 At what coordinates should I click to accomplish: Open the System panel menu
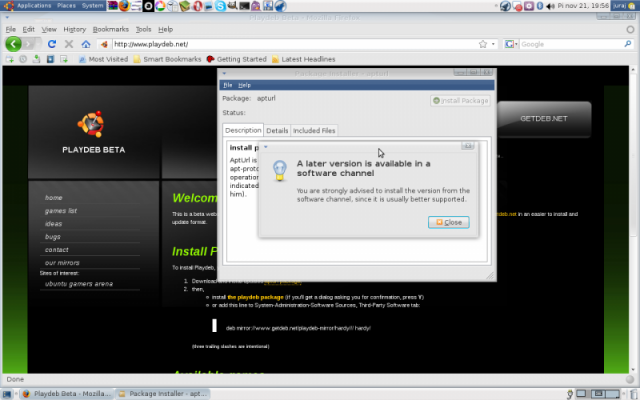pos(93,6)
